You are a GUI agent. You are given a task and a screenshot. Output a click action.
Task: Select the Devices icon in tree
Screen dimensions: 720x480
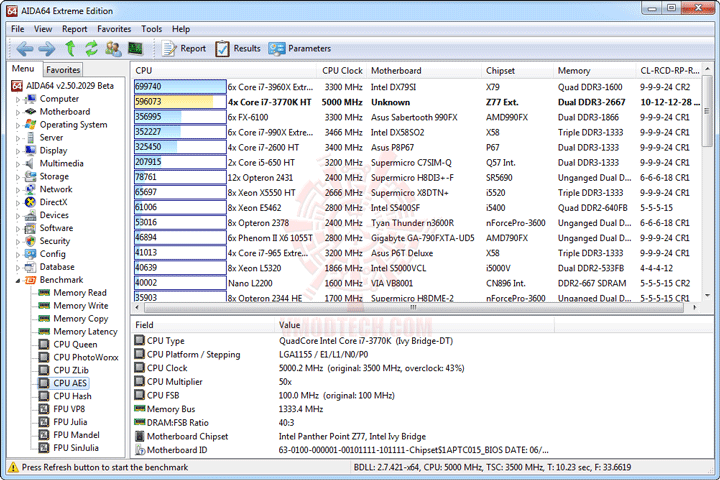coord(30,215)
